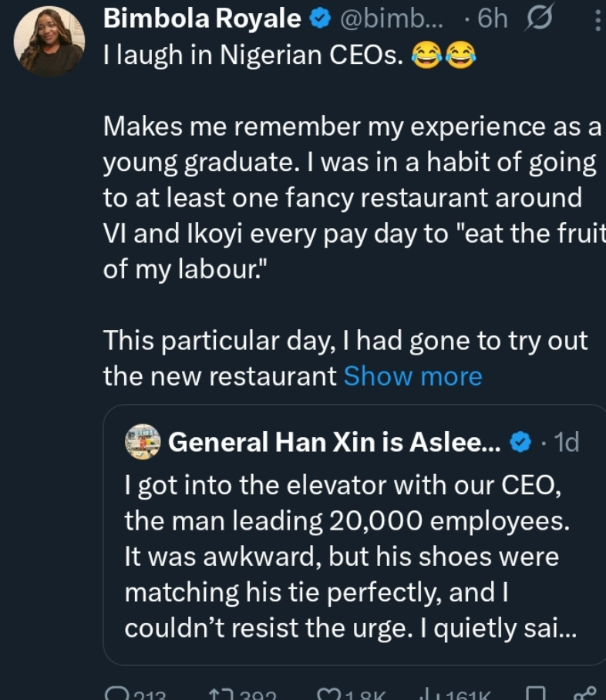
Task: Open the Bimbola Royale display name link
Action: tap(202, 20)
